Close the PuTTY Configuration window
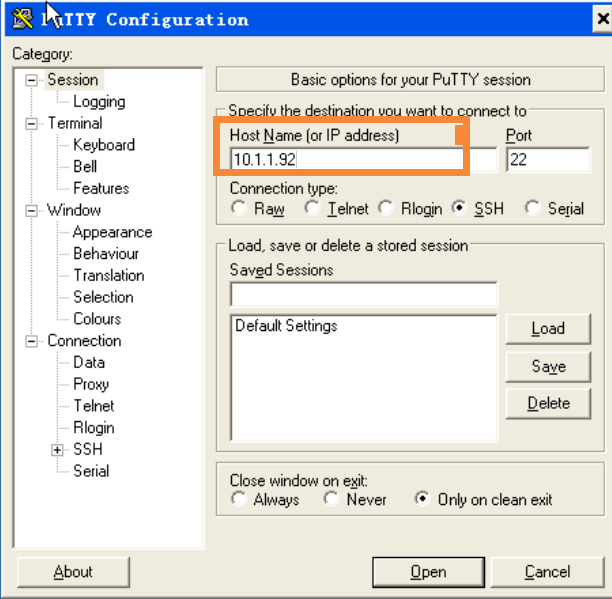 click(602, 18)
